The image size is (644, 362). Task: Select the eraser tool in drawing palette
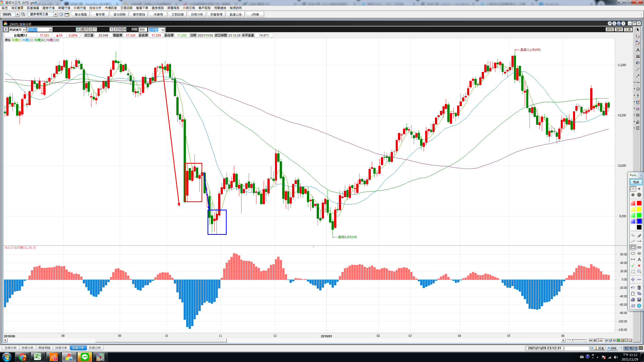coord(639,235)
